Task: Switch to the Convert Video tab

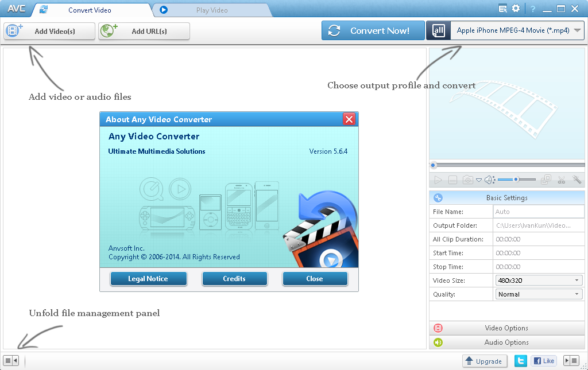Action: (x=90, y=10)
